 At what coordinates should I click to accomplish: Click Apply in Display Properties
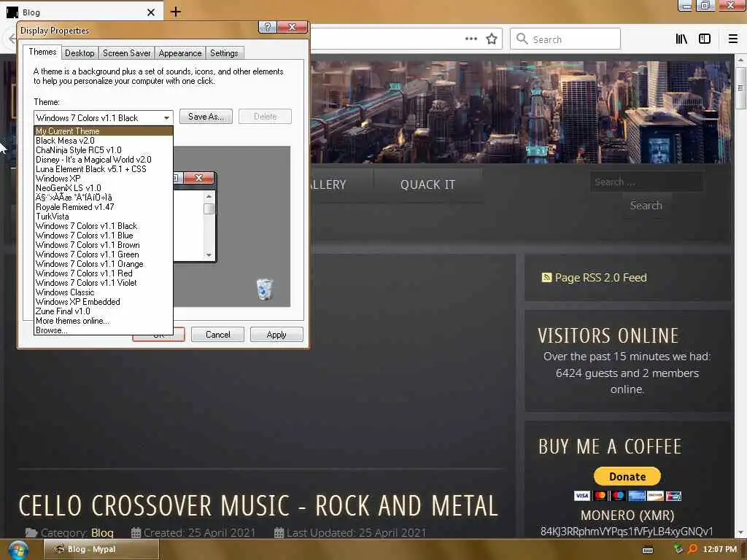(276, 335)
